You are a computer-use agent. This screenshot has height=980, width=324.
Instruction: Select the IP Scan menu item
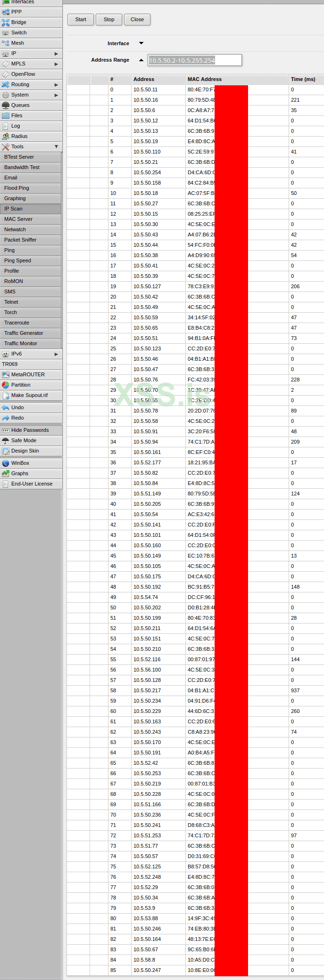31,209
